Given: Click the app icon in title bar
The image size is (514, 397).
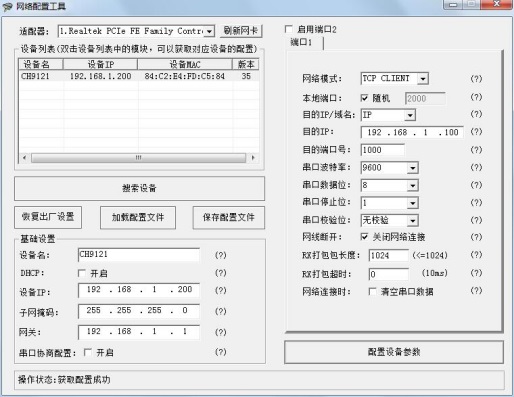Looking at the screenshot, I should pos(7,6).
